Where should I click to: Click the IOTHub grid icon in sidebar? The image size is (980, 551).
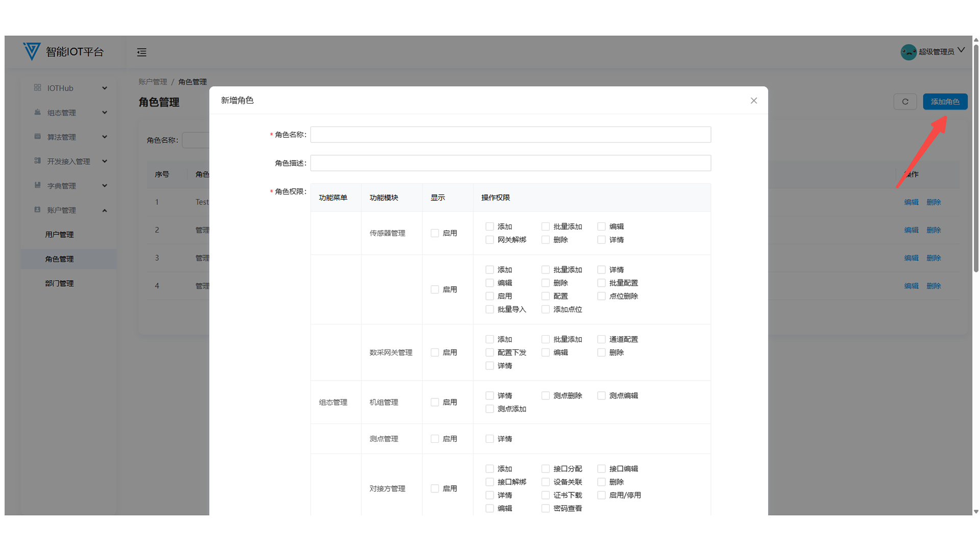coord(37,88)
